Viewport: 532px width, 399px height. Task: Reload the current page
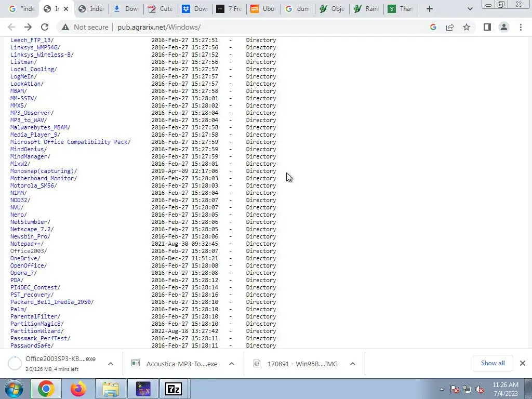point(45,27)
